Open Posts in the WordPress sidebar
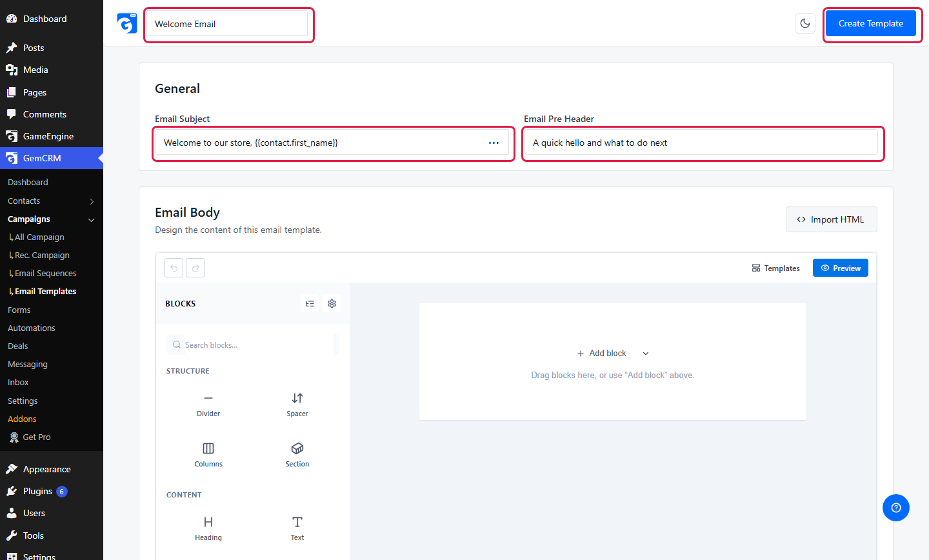 click(x=52, y=48)
